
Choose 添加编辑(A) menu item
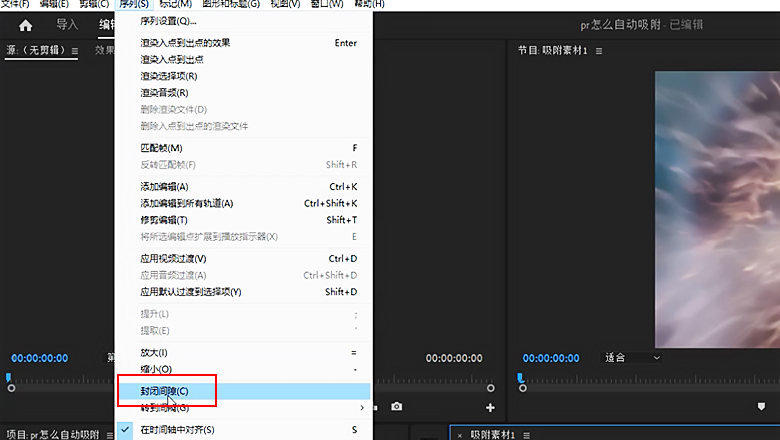244,187
